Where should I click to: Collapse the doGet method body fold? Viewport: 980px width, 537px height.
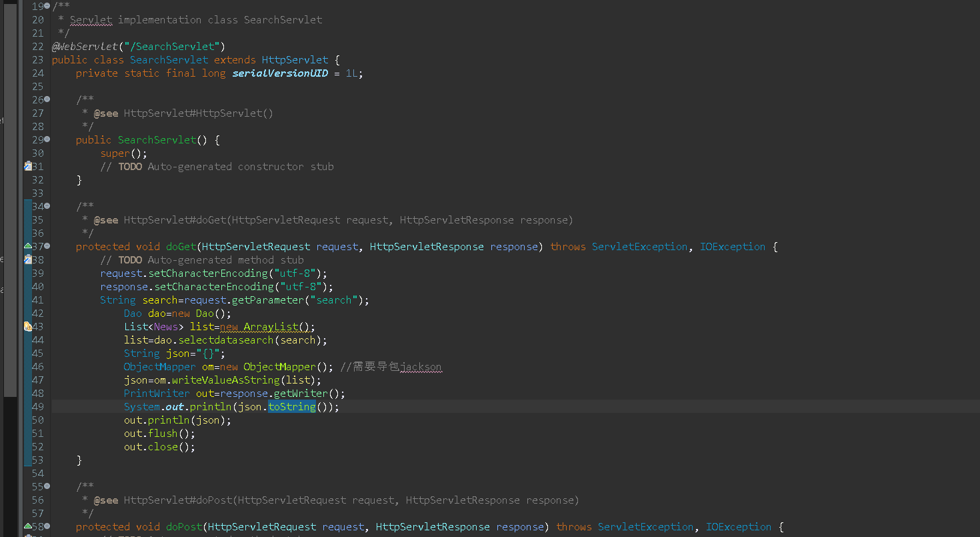point(47,246)
